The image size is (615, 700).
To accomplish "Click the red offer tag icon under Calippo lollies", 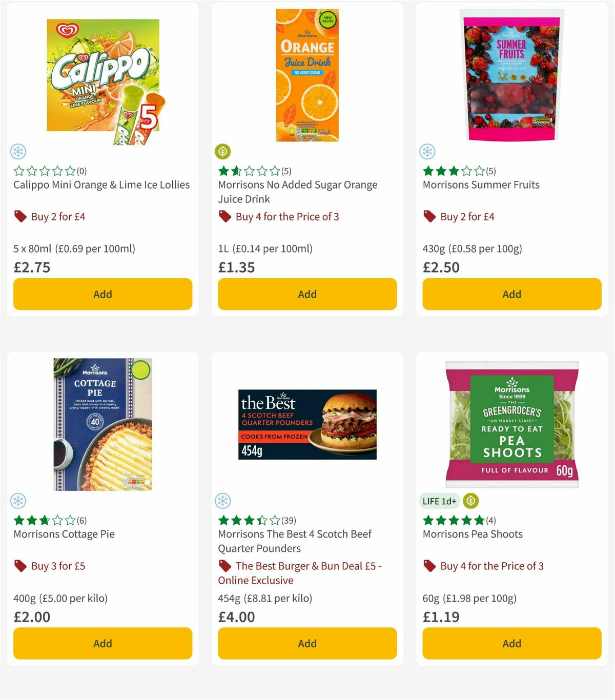I will tap(20, 216).
